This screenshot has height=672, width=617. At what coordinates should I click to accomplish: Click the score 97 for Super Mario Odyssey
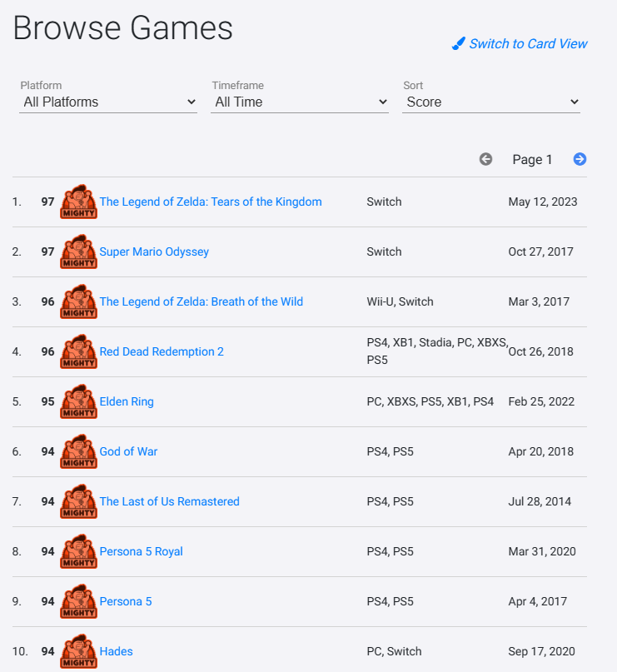(x=48, y=251)
